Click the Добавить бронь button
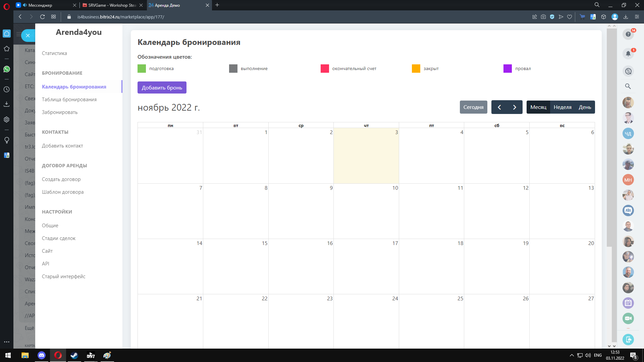Viewport: 644px width, 362px height. pyautogui.click(x=162, y=87)
